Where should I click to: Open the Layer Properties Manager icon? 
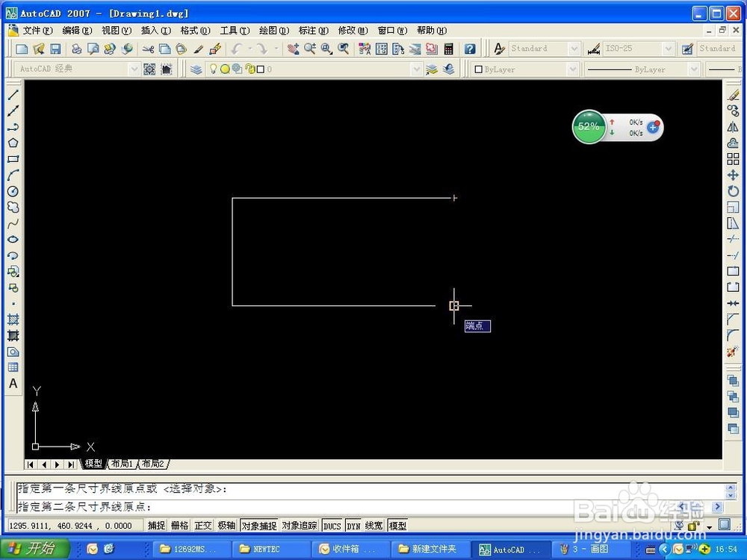(196, 69)
